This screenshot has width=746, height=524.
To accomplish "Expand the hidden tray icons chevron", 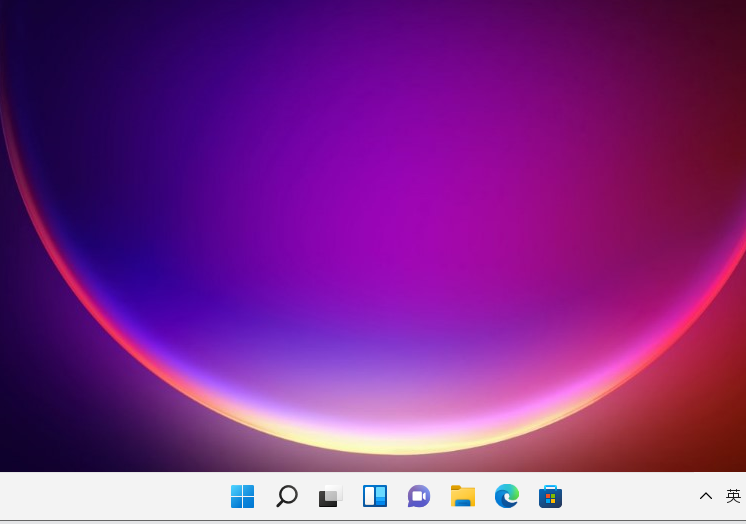I will pos(706,496).
